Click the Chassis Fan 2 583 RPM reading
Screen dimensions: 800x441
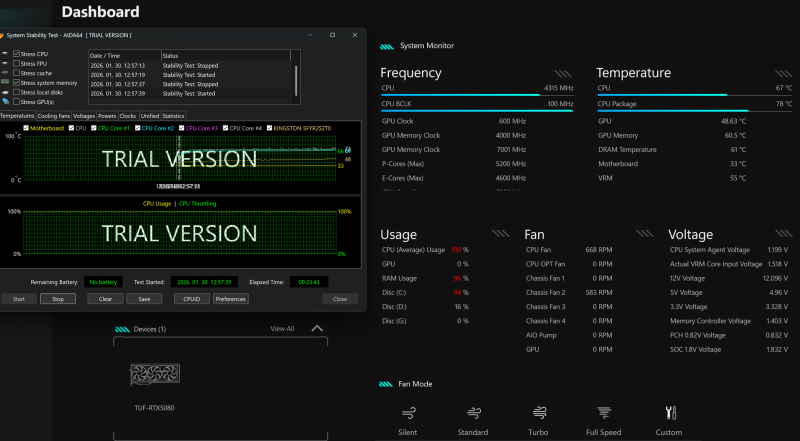(x=598, y=292)
